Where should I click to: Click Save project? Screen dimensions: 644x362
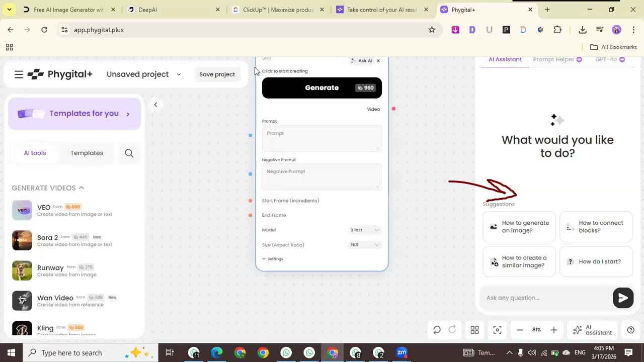217,74
